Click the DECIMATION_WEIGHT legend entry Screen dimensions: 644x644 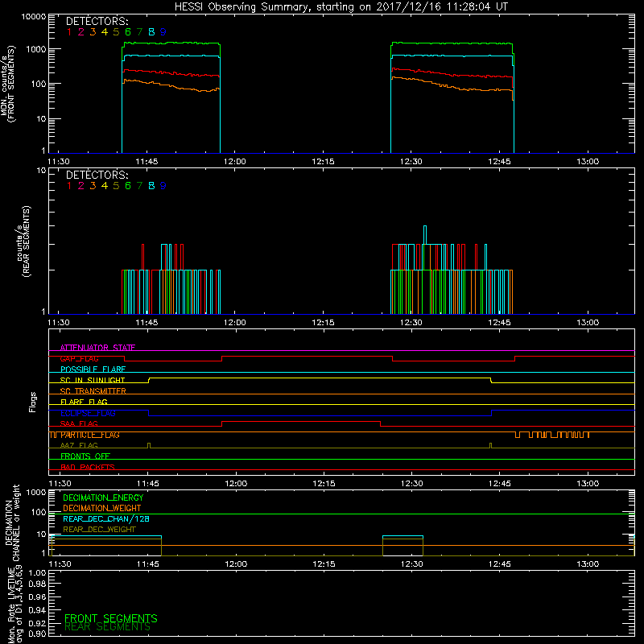click(x=102, y=508)
